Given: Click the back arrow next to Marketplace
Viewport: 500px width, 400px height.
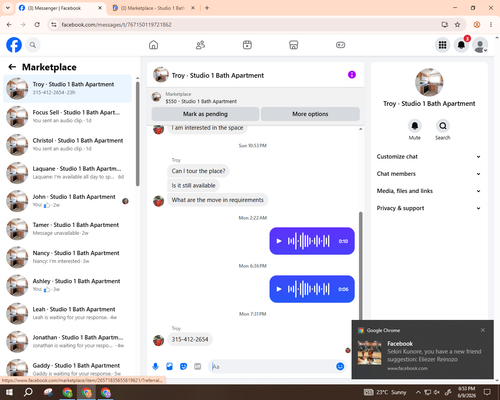Looking at the screenshot, I should [x=12, y=67].
